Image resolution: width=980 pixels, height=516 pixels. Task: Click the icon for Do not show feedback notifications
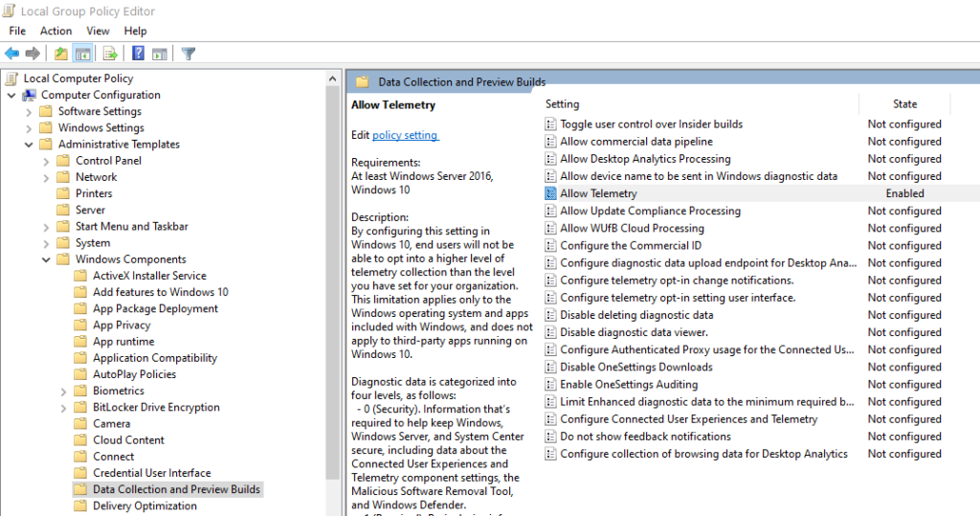pos(550,436)
